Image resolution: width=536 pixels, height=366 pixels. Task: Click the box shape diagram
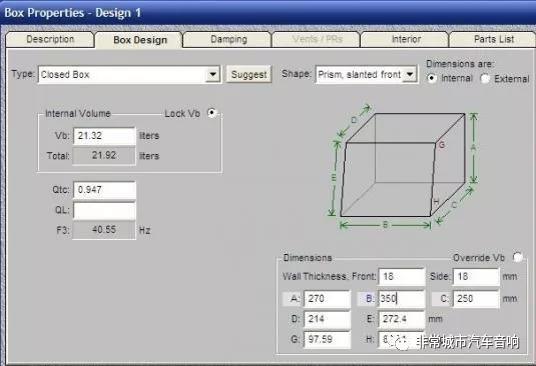pyautogui.click(x=403, y=167)
